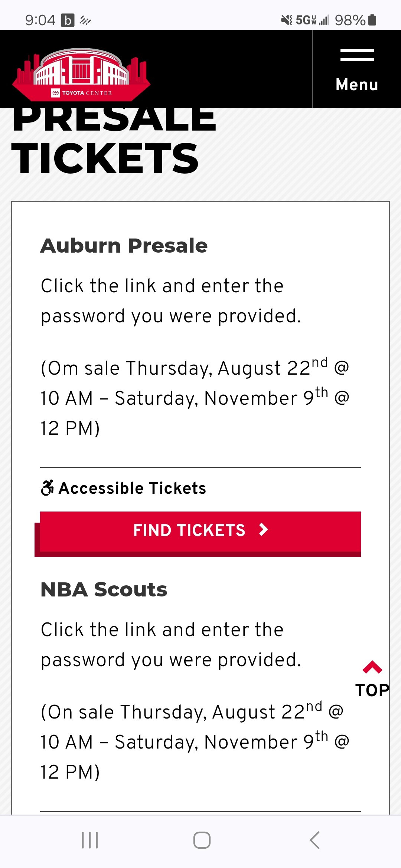
Task: Tap the PRESALE TICKETS page title
Action: pos(114,141)
